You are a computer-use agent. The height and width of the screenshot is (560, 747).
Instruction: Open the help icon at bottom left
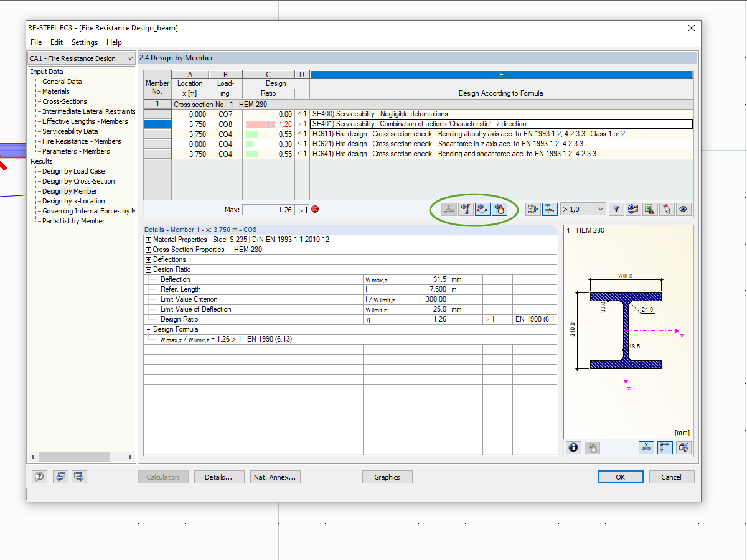(40, 477)
